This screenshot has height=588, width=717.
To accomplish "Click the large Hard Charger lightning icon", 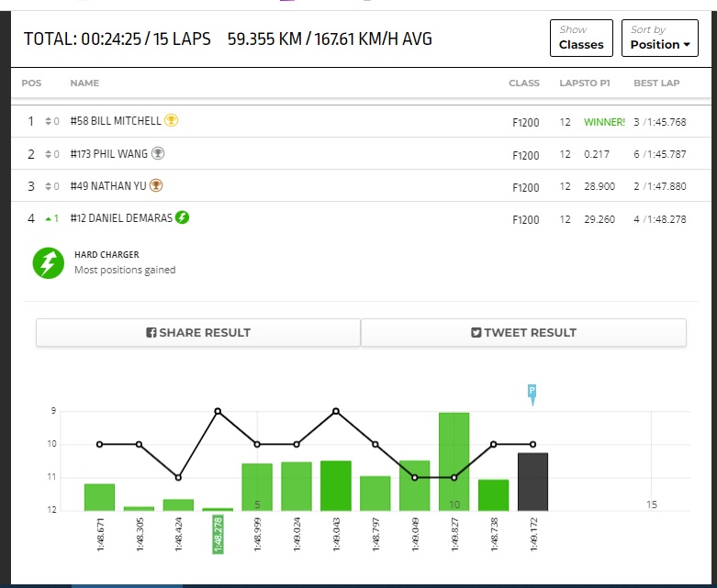I will (48, 263).
